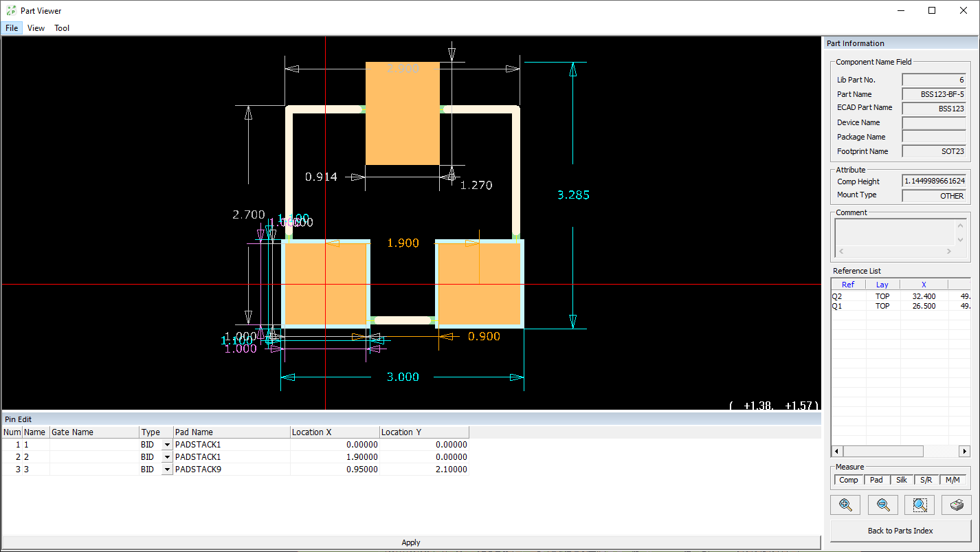The image size is (980, 552).
Task: Open Type dropdown for pin 2
Action: [x=167, y=457]
